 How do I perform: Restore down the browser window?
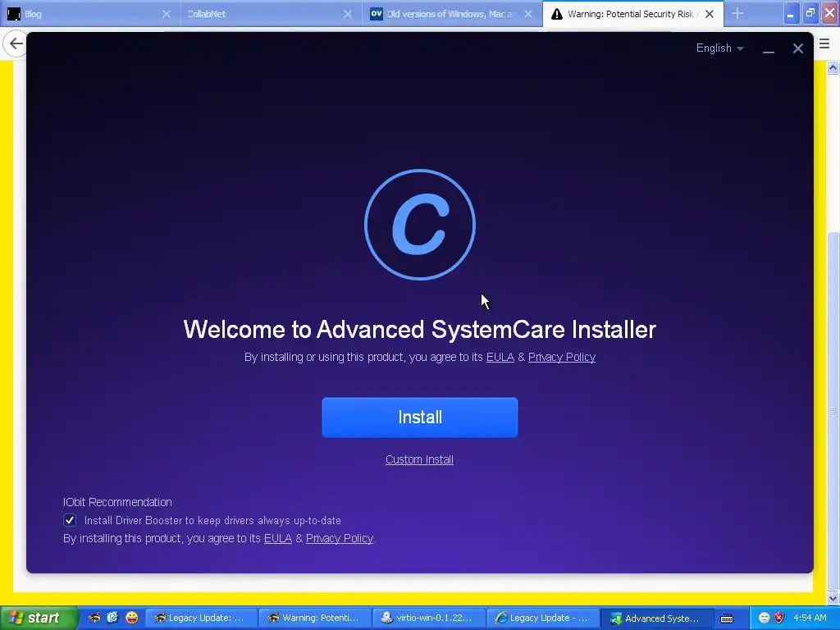pos(810,13)
